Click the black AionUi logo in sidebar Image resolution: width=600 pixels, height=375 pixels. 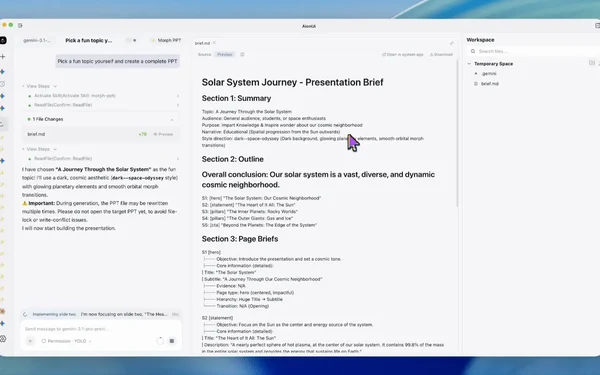coord(3,40)
